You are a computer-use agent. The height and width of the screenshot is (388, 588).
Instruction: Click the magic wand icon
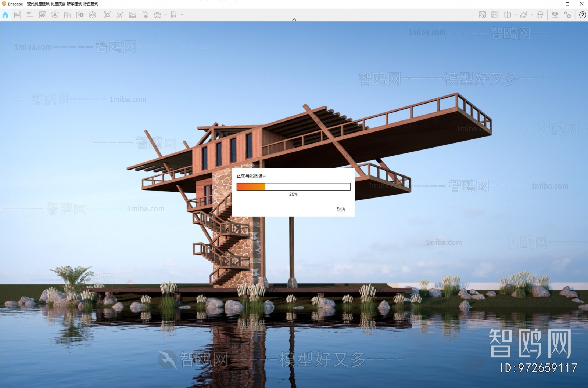pyautogui.click(x=120, y=15)
